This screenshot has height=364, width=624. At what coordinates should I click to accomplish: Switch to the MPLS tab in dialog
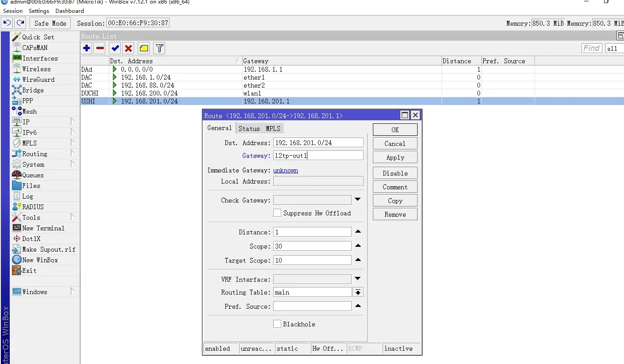pos(273,128)
